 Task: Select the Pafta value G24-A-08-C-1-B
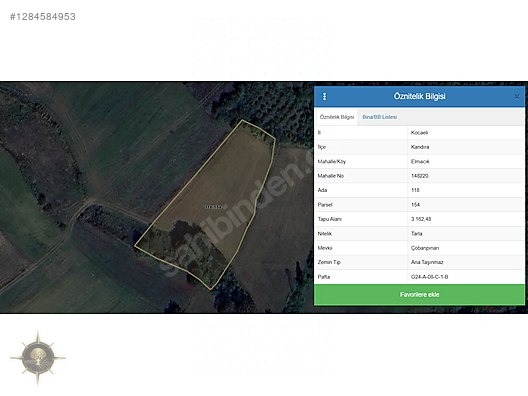pos(429,277)
